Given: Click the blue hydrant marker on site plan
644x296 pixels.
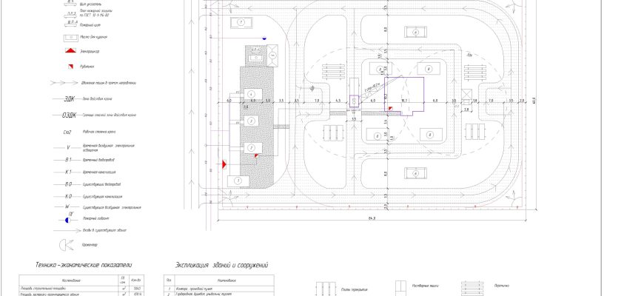Looking at the screenshot, I should pyautogui.click(x=265, y=36).
